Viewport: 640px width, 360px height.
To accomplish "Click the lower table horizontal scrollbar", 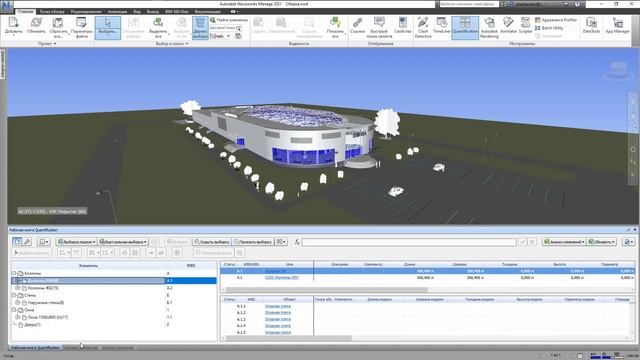I will pyautogui.click(x=288, y=338).
